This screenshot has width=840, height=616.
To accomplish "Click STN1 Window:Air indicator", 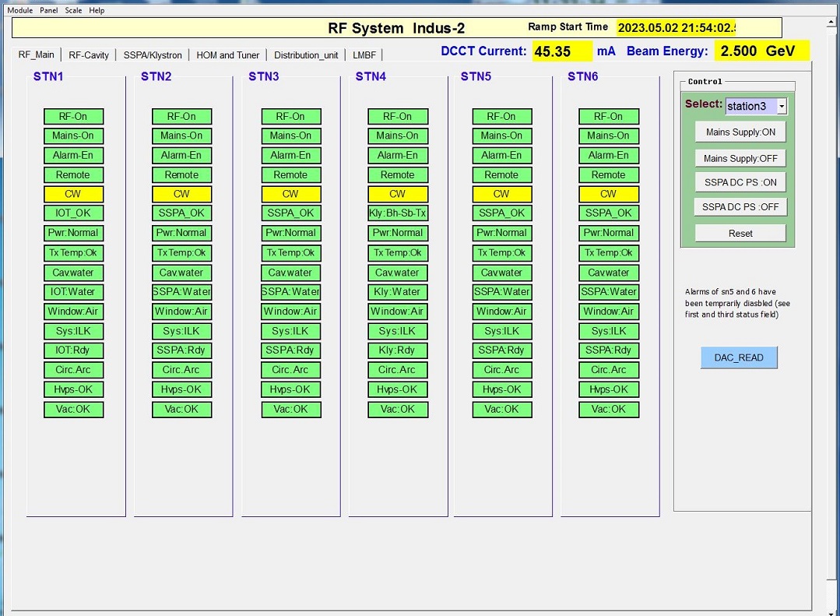I will coord(73,311).
